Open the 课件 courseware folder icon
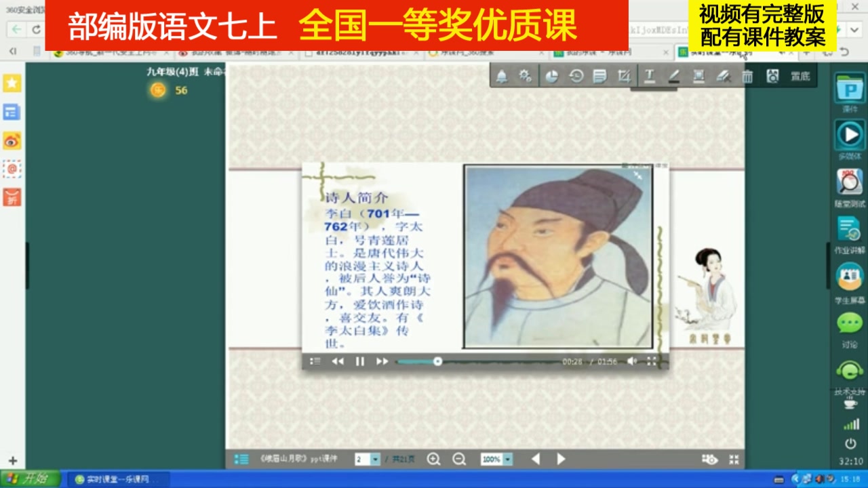The image size is (868, 488). pyautogui.click(x=850, y=89)
